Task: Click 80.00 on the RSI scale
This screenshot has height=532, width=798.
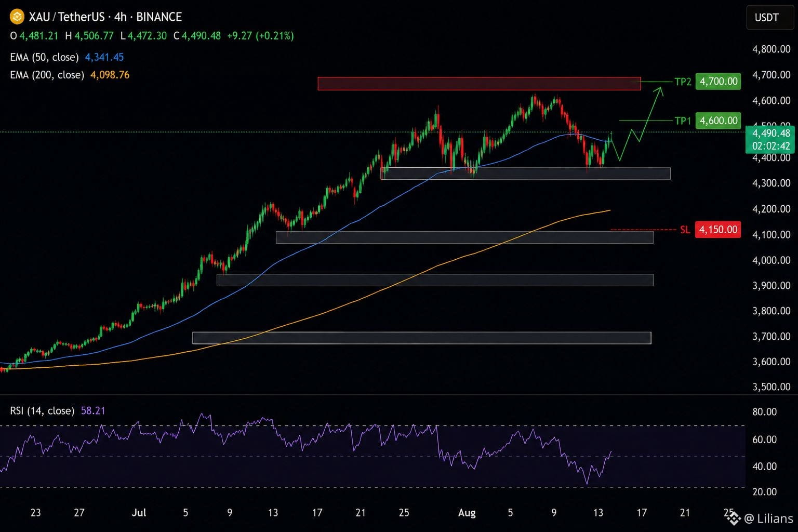Action: [765, 412]
